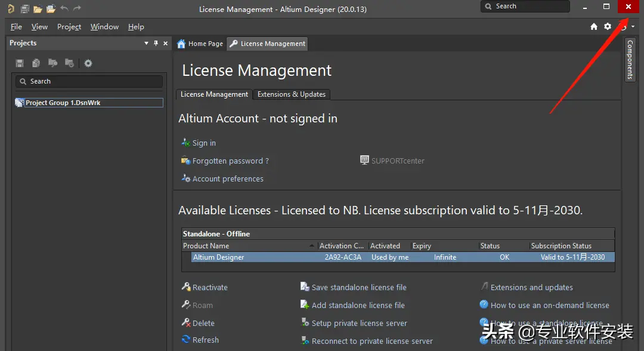Open the File menu
Image resolution: width=644 pixels, height=351 pixels.
pyautogui.click(x=17, y=27)
